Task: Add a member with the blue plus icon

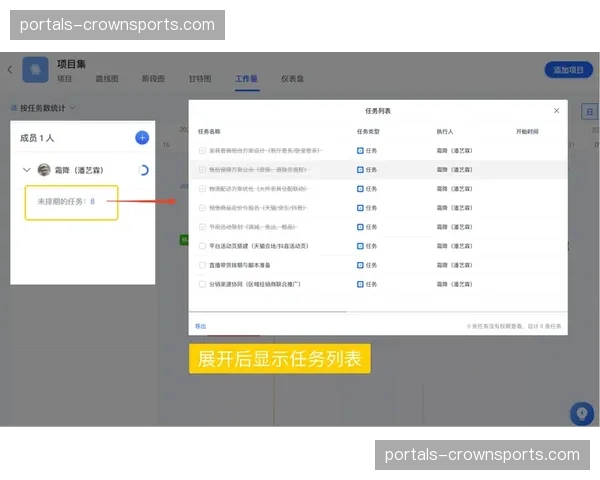Action: tap(142, 138)
